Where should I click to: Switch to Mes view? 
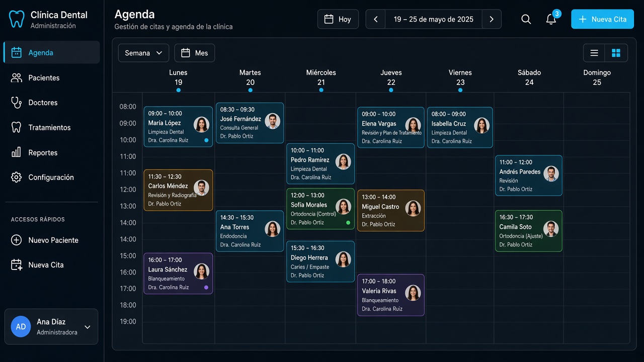point(195,53)
